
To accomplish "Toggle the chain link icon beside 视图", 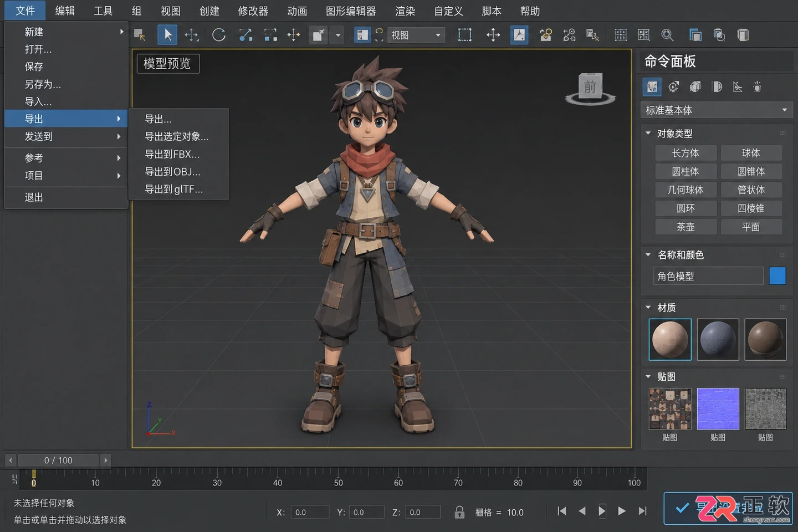I will [x=379, y=35].
